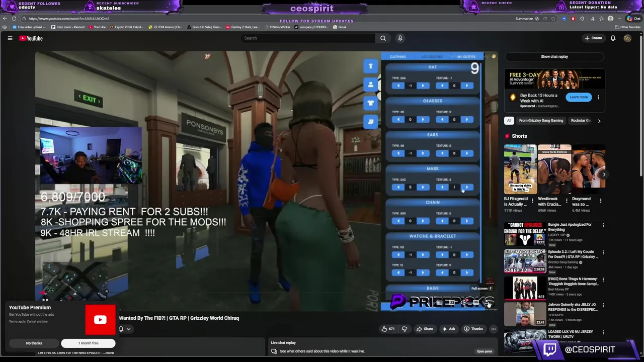Open the D2ArmorPicker bookmark
Screen dimensions: 644x362
(x=278, y=27)
